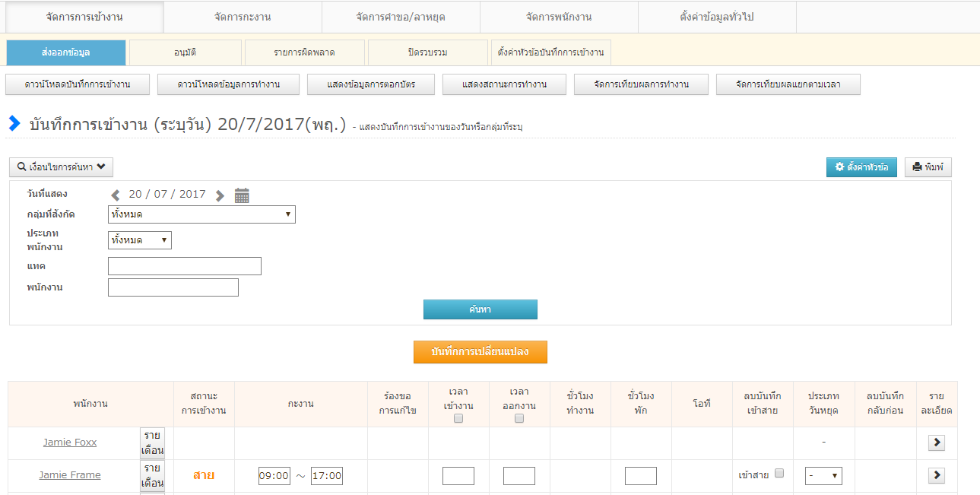This screenshot has width=980, height=495.
Task: Open Jamie Foxx employee link
Action: [x=70, y=443]
